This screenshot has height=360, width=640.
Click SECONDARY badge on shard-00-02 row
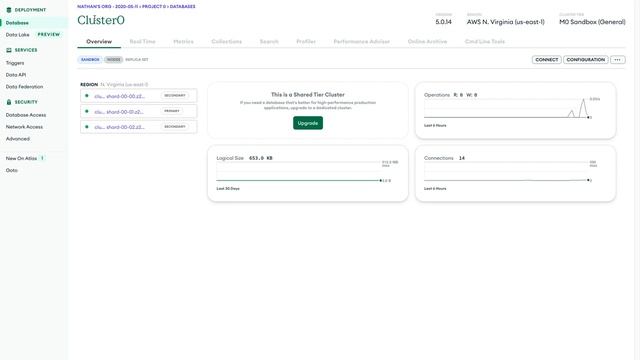pyautogui.click(x=175, y=127)
